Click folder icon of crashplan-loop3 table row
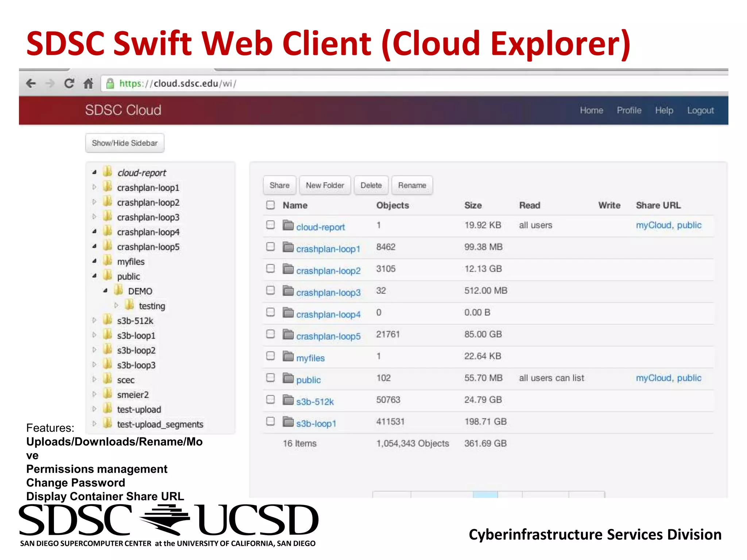Image resolution: width=747 pixels, height=560 pixels. (x=288, y=291)
